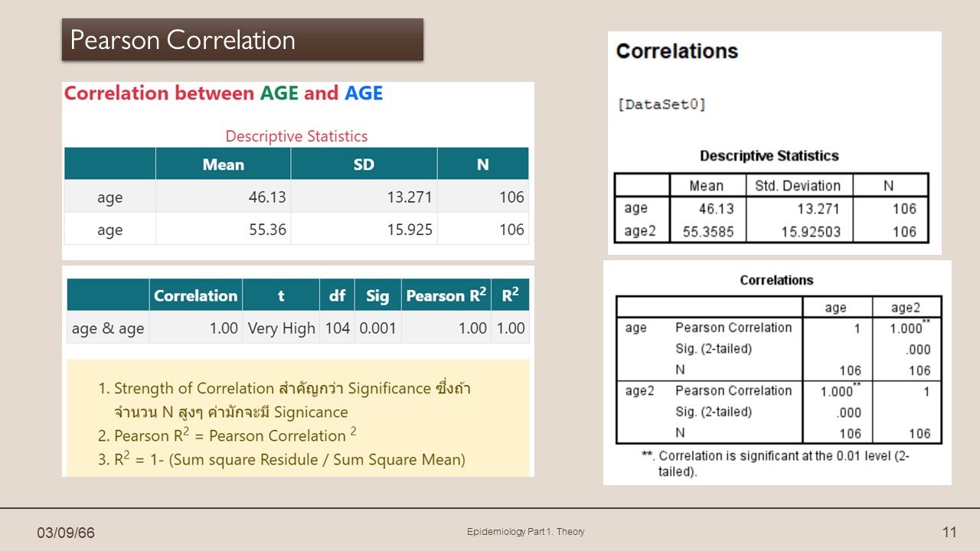Click the small 'Correlations' table title
Viewport: 980px width, 551px height.
[776, 280]
